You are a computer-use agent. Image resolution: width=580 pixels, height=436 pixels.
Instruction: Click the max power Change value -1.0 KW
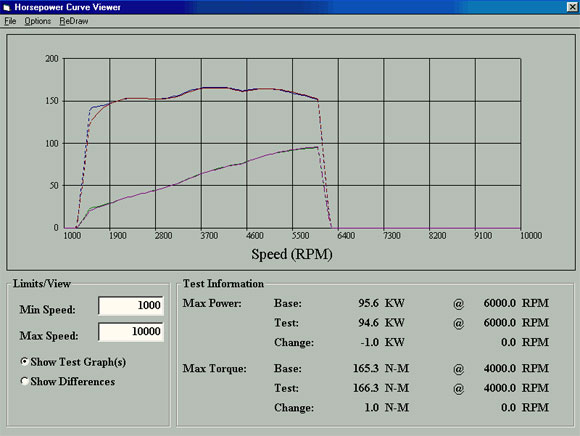pyautogui.click(x=382, y=342)
